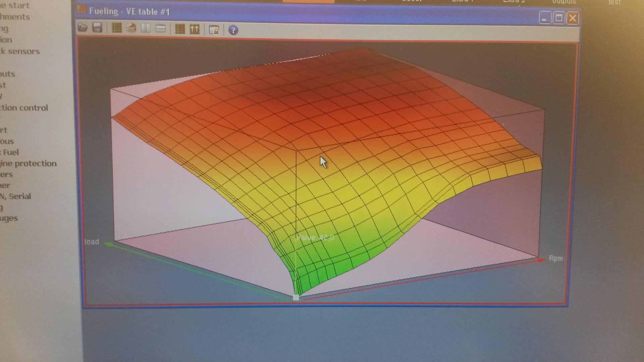Switch to 2D table grid view
This screenshot has width=644, height=362.
click(x=116, y=28)
